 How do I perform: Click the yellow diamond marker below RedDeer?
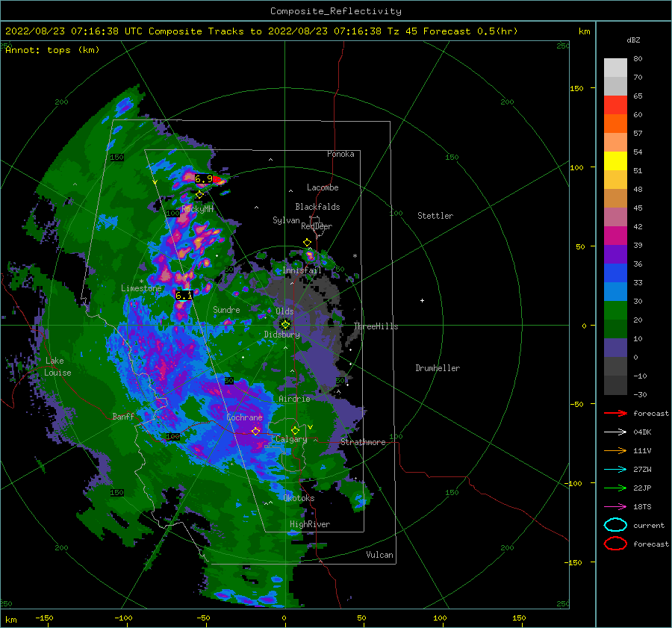(x=307, y=243)
